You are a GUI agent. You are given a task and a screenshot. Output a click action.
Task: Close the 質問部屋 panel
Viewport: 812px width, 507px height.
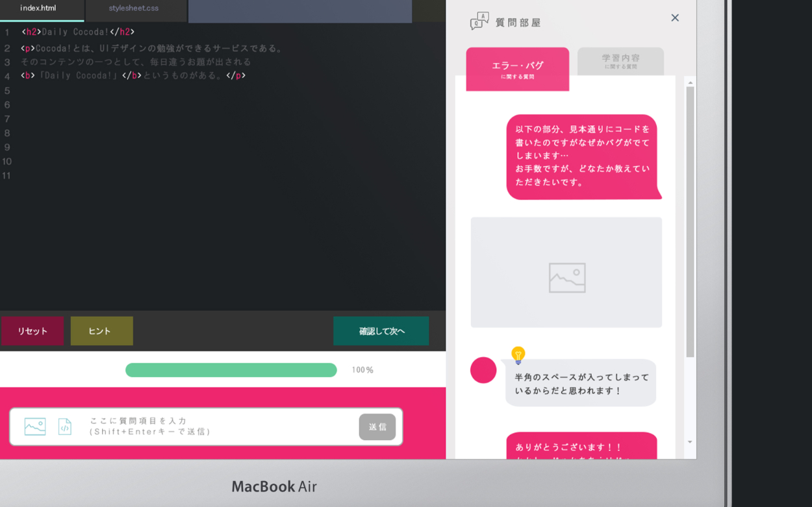point(675,18)
